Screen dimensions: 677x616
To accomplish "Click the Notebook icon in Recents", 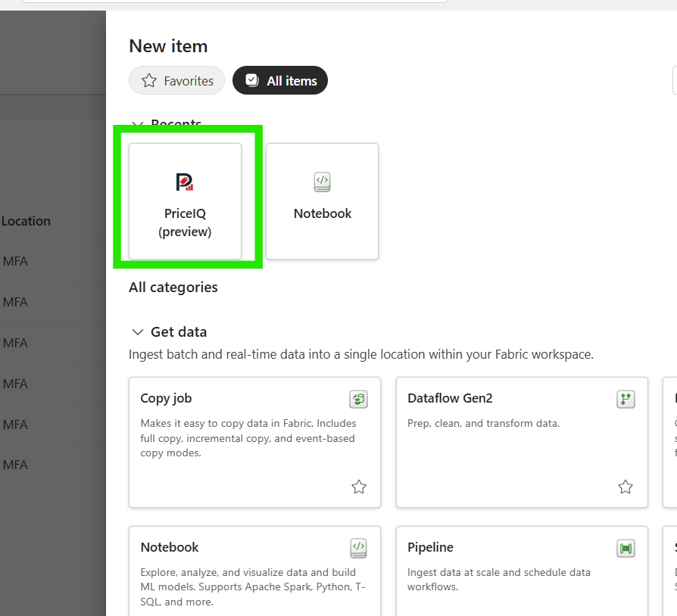I will [322, 182].
